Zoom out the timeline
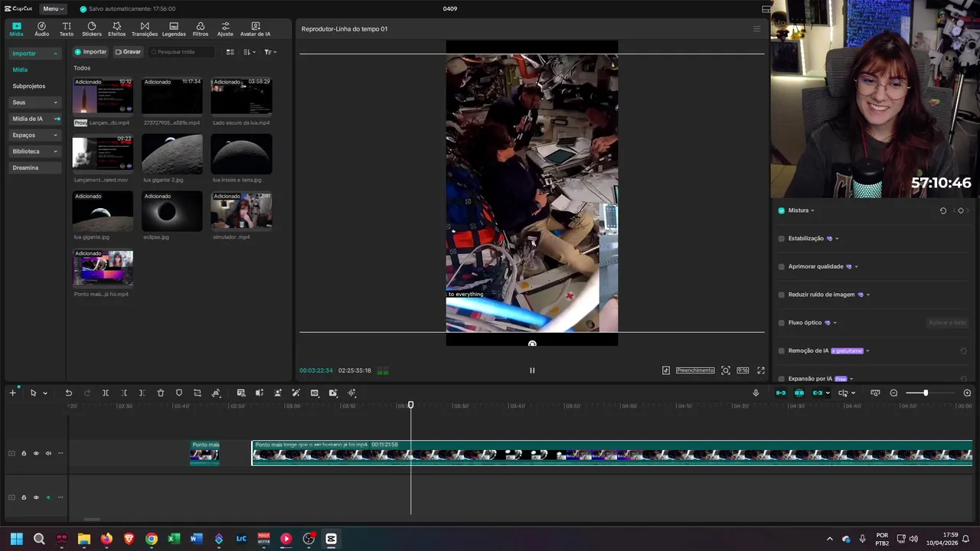This screenshot has height=551, width=980. [893, 393]
